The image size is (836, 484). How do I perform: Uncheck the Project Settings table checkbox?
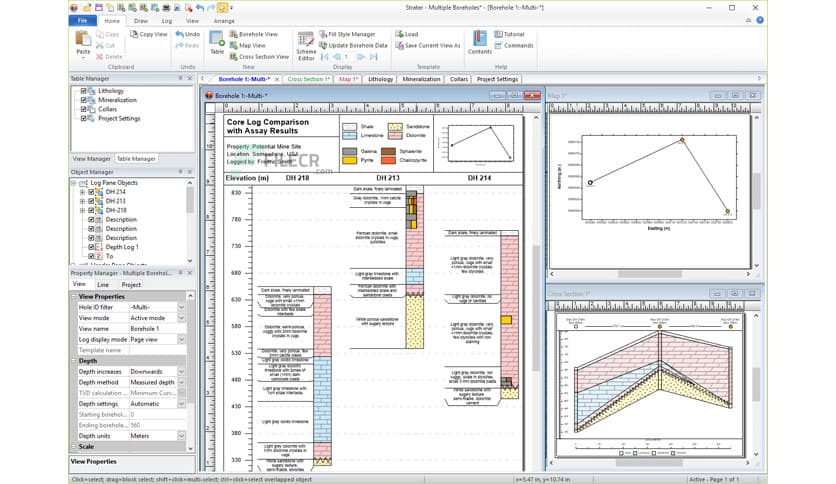(x=83, y=118)
